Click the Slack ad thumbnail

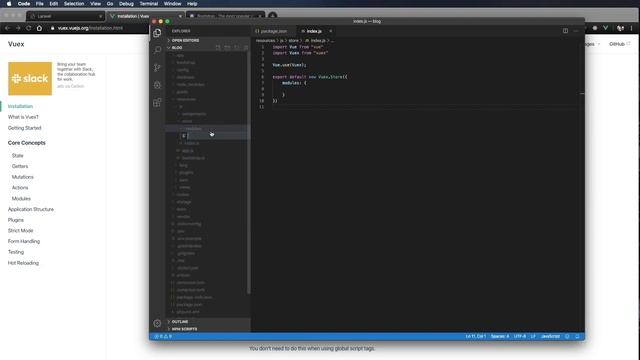point(30,78)
